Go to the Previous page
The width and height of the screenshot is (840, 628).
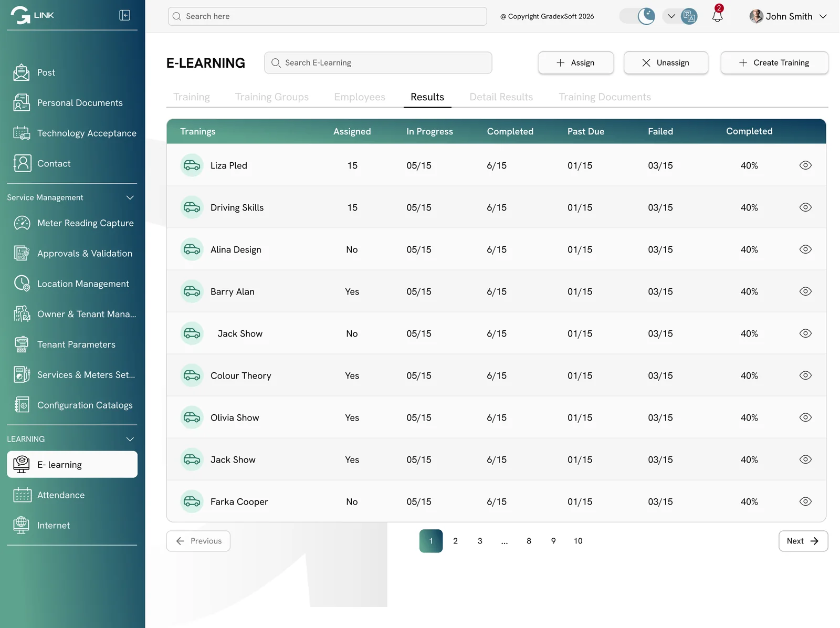pyautogui.click(x=198, y=541)
